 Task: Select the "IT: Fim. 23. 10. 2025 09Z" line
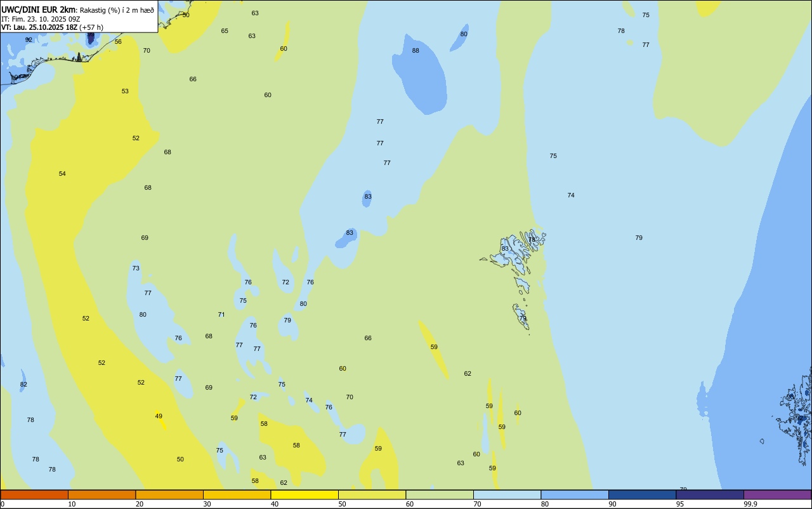(x=41, y=19)
